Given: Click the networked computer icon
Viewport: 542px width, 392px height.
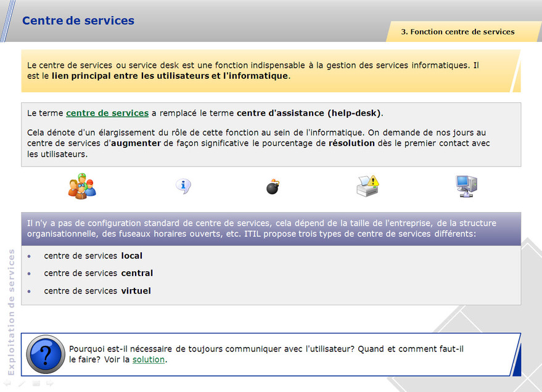Looking at the screenshot, I should click(466, 186).
